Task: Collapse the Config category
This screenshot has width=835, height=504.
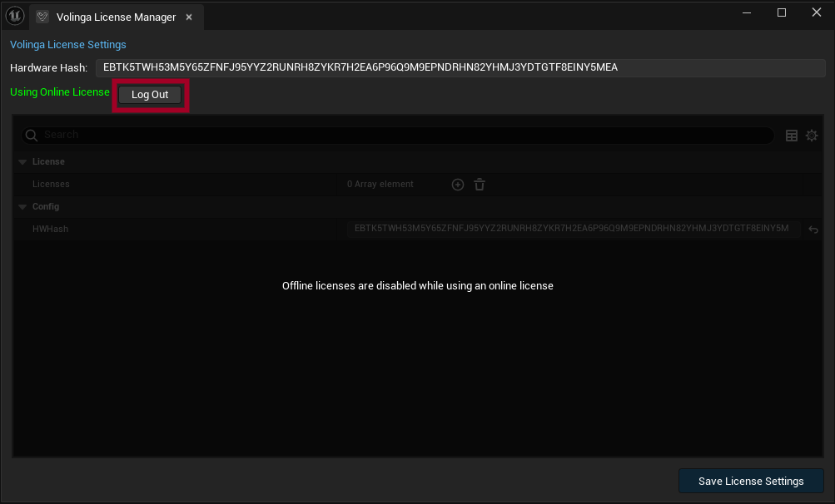Action: pos(22,207)
